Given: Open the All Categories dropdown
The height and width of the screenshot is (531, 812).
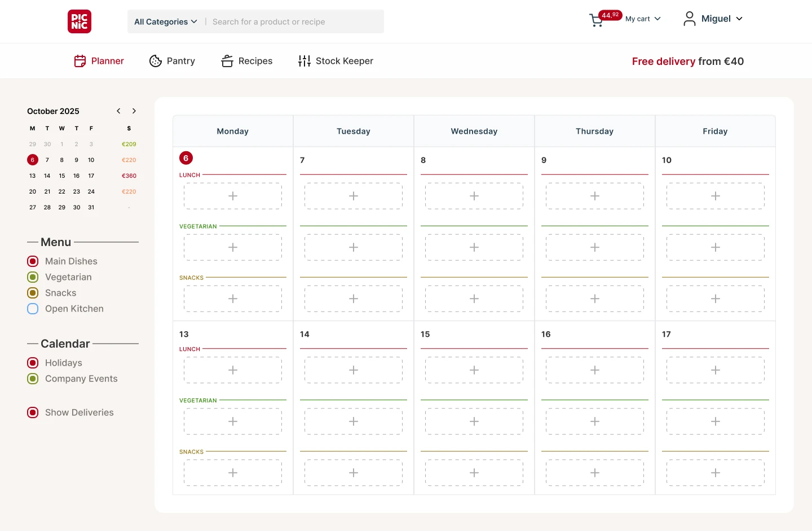Looking at the screenshot, I should 165,21.
